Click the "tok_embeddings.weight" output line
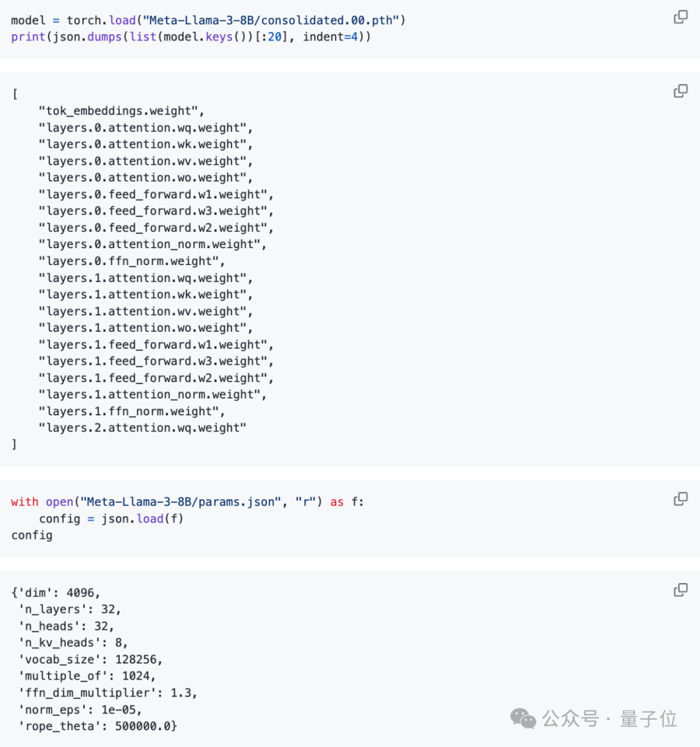 pyautogui.click(x=121, y=111)
